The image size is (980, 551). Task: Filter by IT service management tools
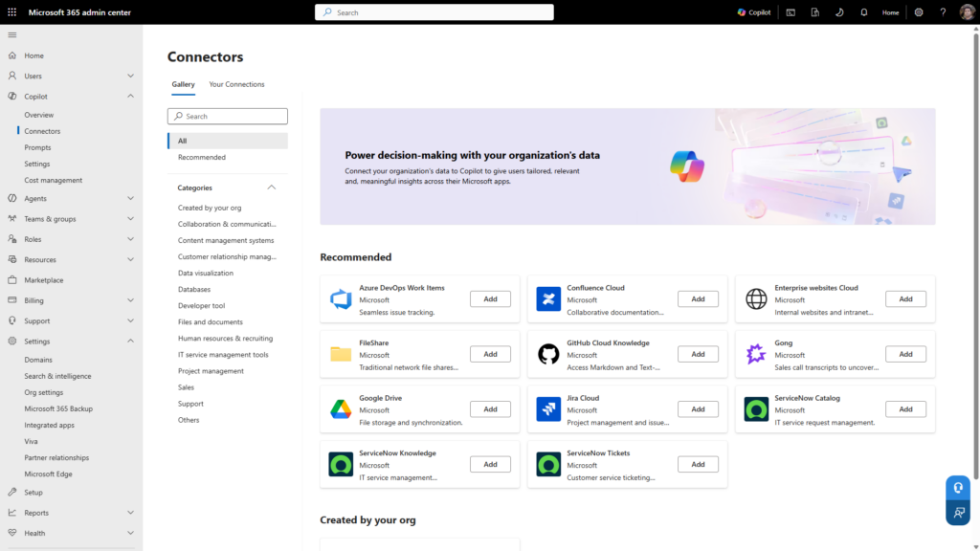click(x=223, y=355)
